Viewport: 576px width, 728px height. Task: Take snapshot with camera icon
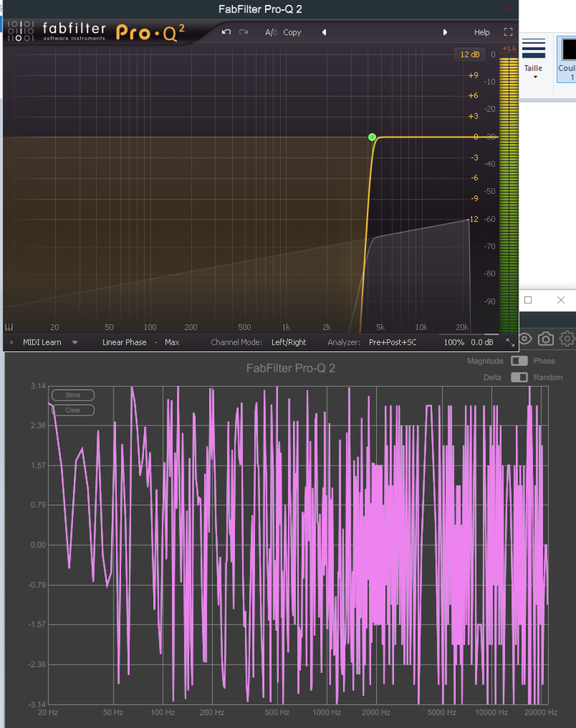pyautogui.click(x=546, y=339)
